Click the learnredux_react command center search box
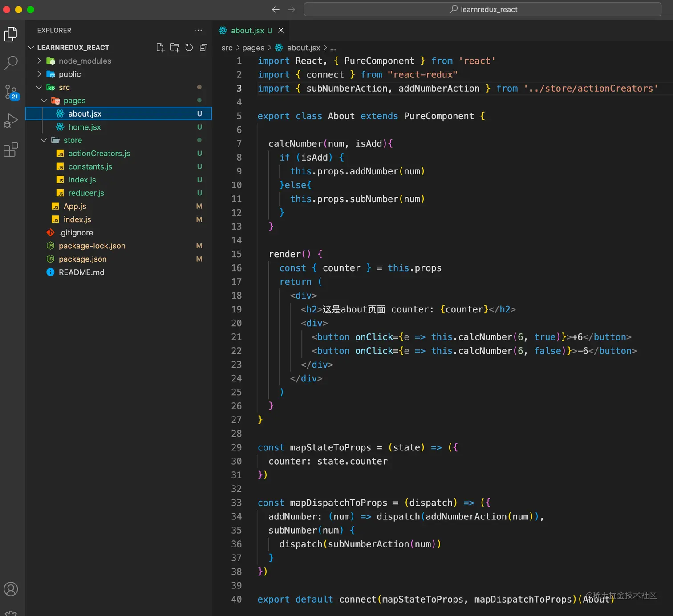Viewport: 673px width, 616px height. pos(482,9)
